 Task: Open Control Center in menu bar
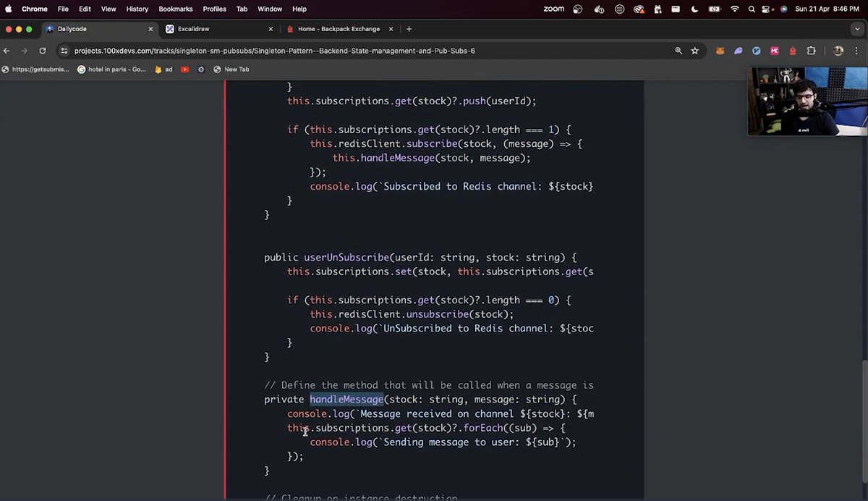(767, 9)
